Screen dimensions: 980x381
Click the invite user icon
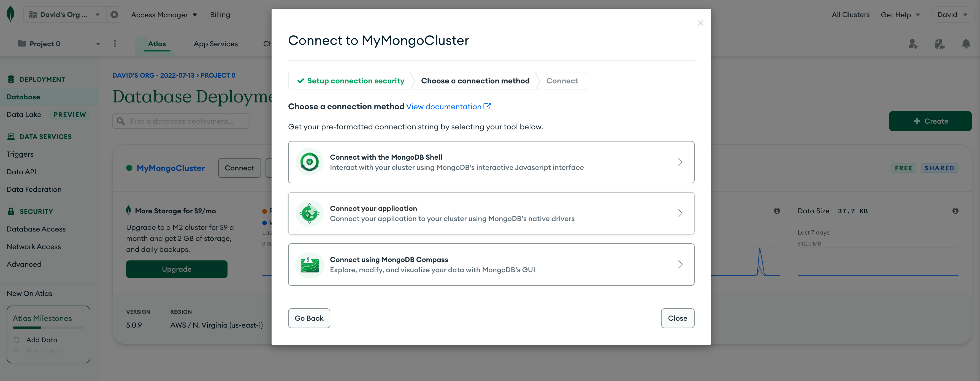tap(913, 44)
